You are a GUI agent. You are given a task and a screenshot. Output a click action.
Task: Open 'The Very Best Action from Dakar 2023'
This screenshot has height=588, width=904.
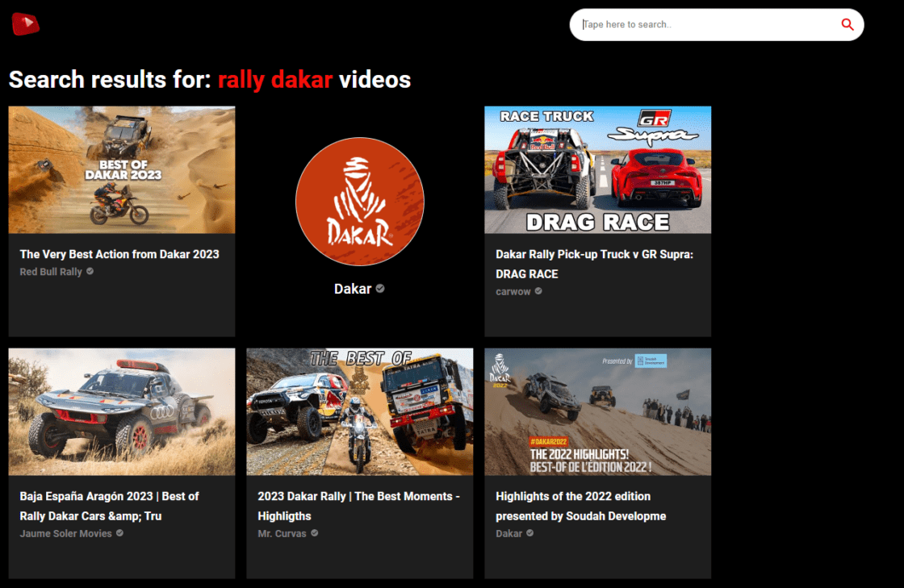[119, 254]
